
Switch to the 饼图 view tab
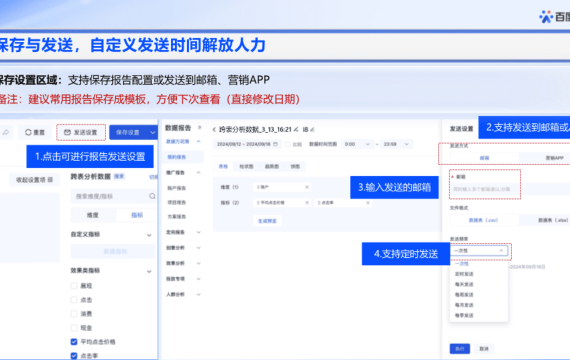[x=295, y=167]
